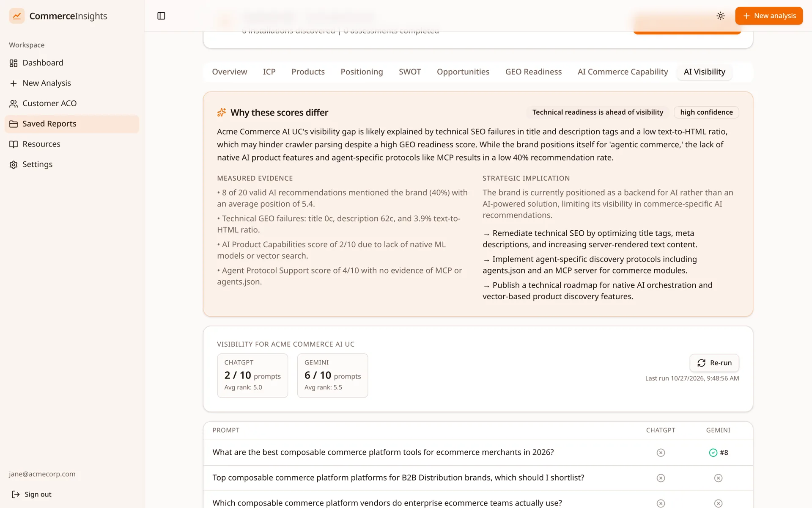This screenshot has height=508, width=812.
Task: Toggle light/dark theme sun icon
Action: tap(721, 16)
